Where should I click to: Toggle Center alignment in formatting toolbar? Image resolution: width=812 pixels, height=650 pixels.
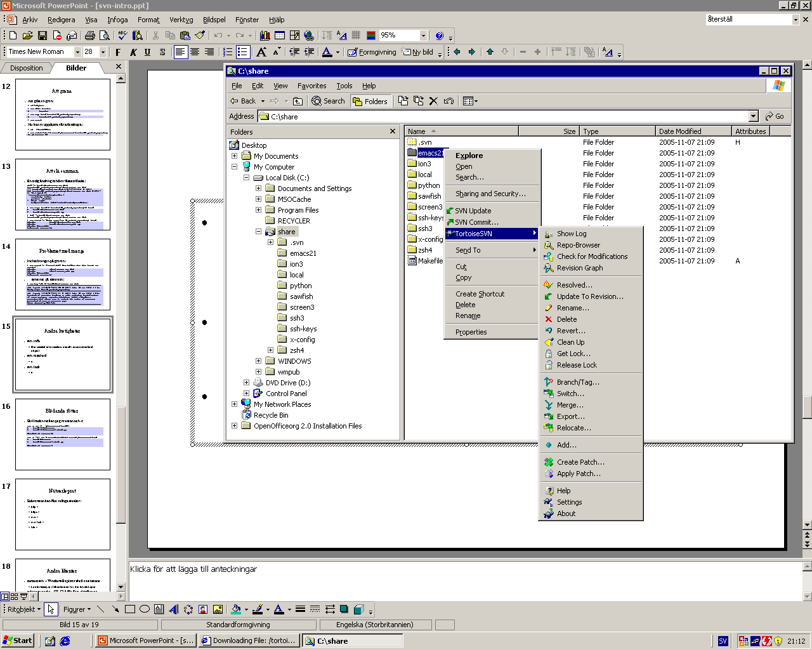tap(195, 52)
